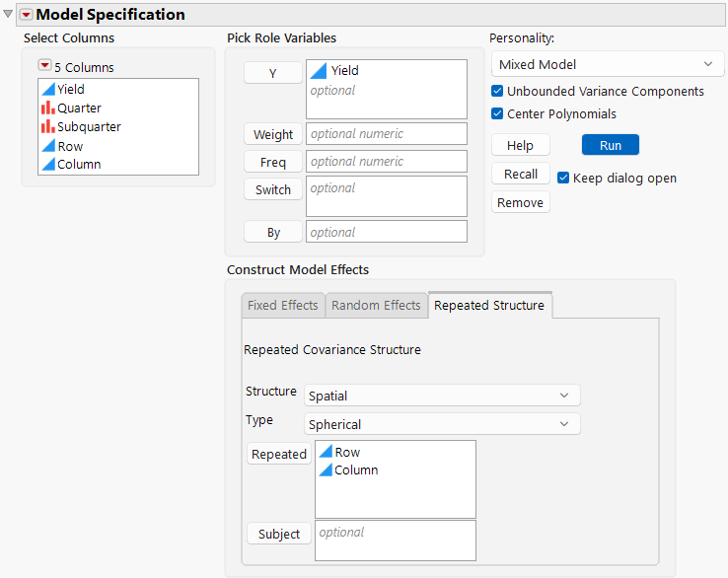Click the By role button
Image resolution: width=728 pixels, height=578 pixels.
click(273, 232)
